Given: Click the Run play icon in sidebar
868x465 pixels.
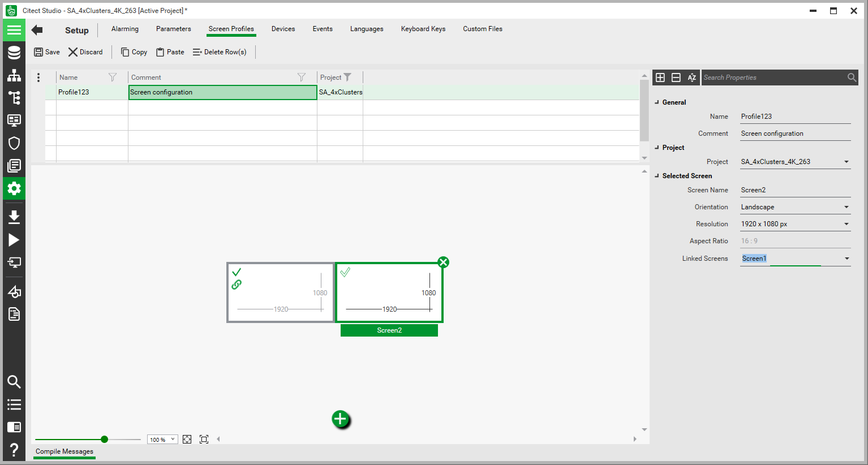Looking at the screenshot, I should coord(14,240).
